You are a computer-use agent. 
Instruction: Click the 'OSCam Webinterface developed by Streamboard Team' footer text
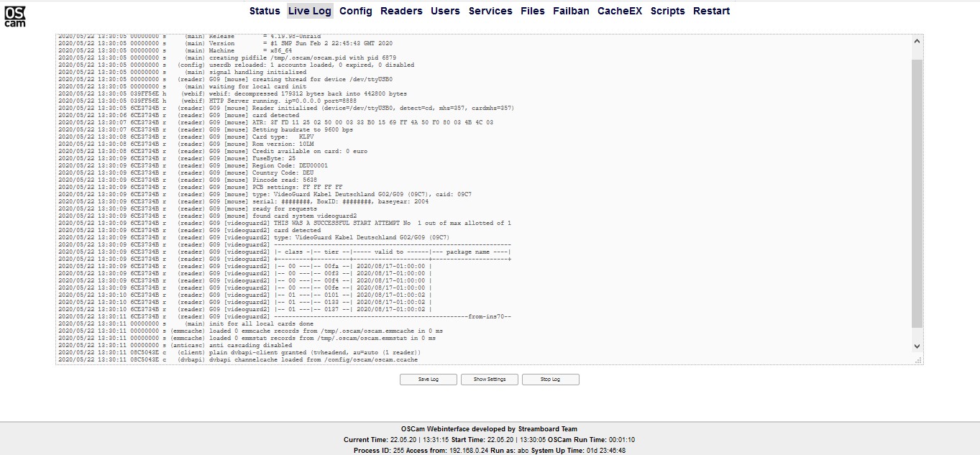[489, 429]
